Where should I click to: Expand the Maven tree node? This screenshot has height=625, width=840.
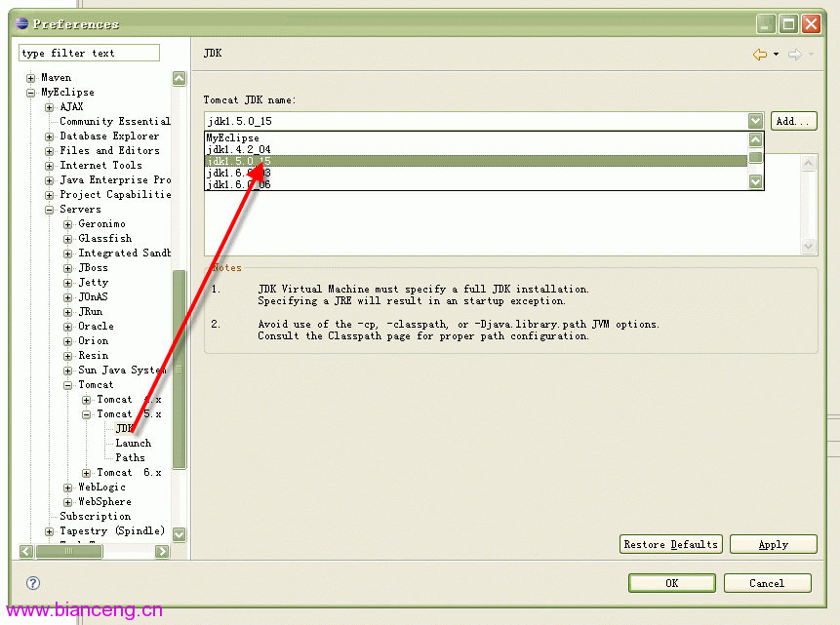[x=31, y=78]
